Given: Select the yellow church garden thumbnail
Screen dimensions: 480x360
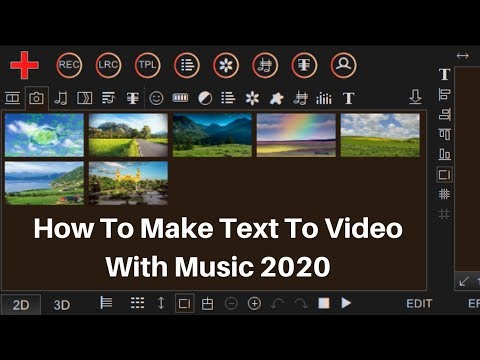Looking at the screenshot, I should coord(128,183).
